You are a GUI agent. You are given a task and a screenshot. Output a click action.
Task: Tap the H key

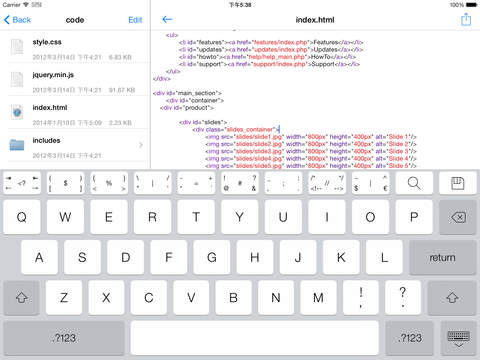[x=255, y=257]
